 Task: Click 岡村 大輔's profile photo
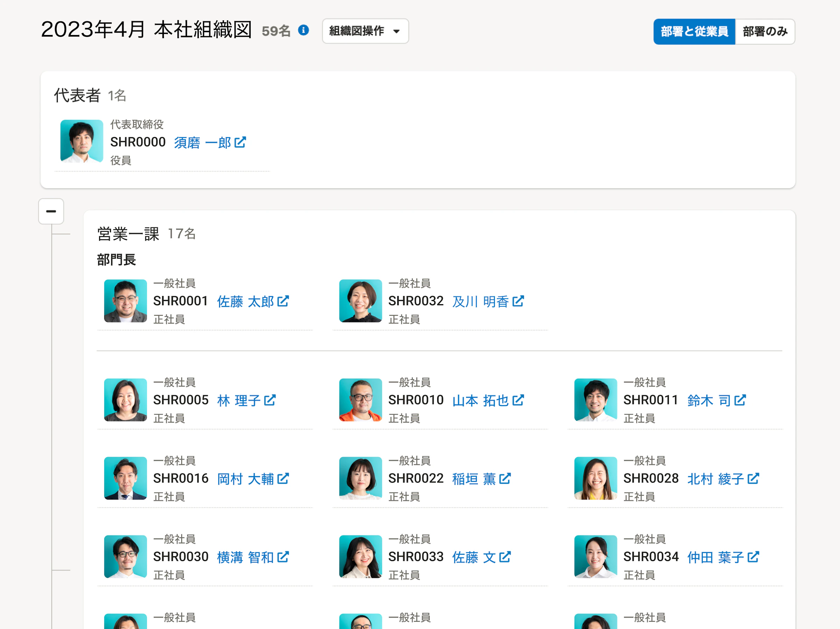tap(125, 478)
